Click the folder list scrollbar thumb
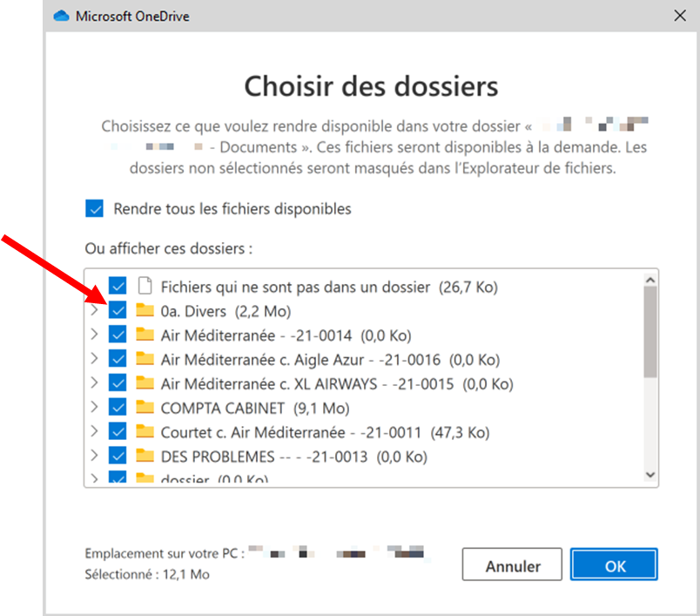700x616 pixels. 650,332
